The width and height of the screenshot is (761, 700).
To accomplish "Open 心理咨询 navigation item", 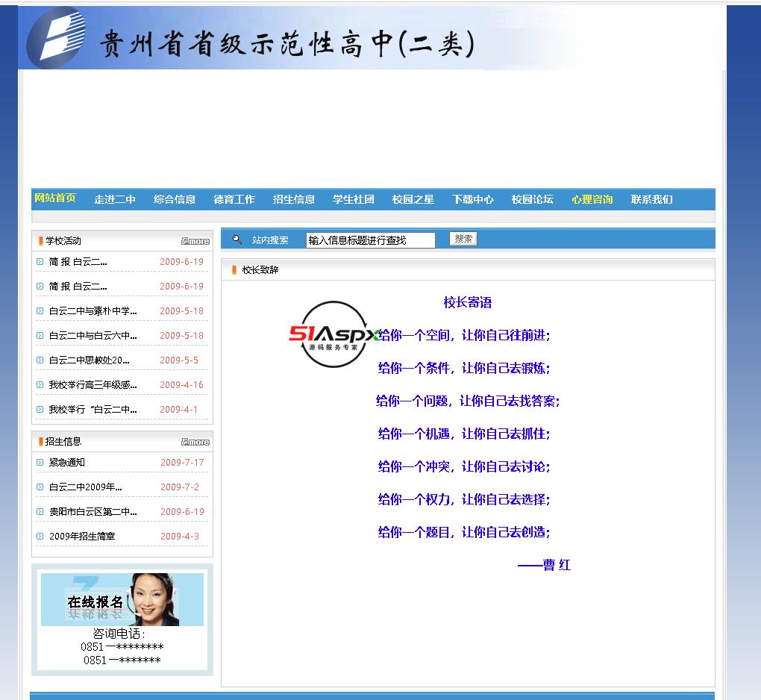I will coord(592,199).
